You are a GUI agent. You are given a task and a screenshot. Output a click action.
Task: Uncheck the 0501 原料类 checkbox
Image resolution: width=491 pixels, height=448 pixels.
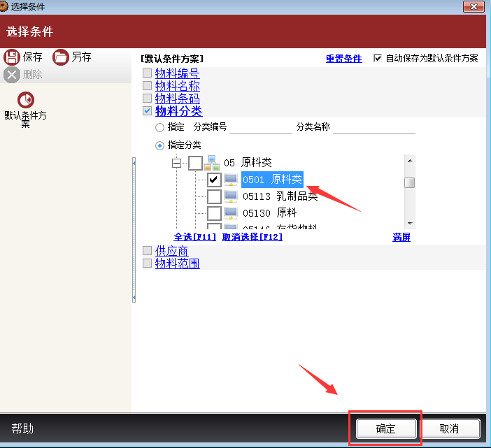pyautogui.click(x=214, y=180)
